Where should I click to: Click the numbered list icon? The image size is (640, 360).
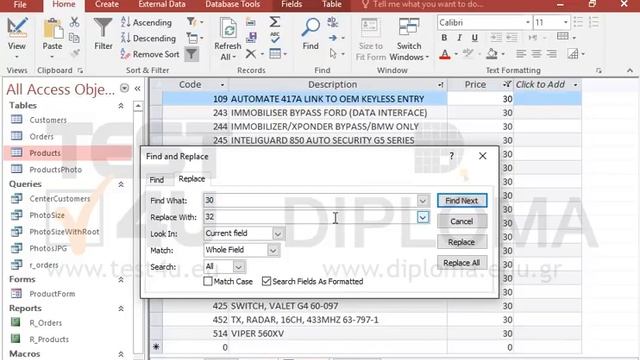[593, 22]
